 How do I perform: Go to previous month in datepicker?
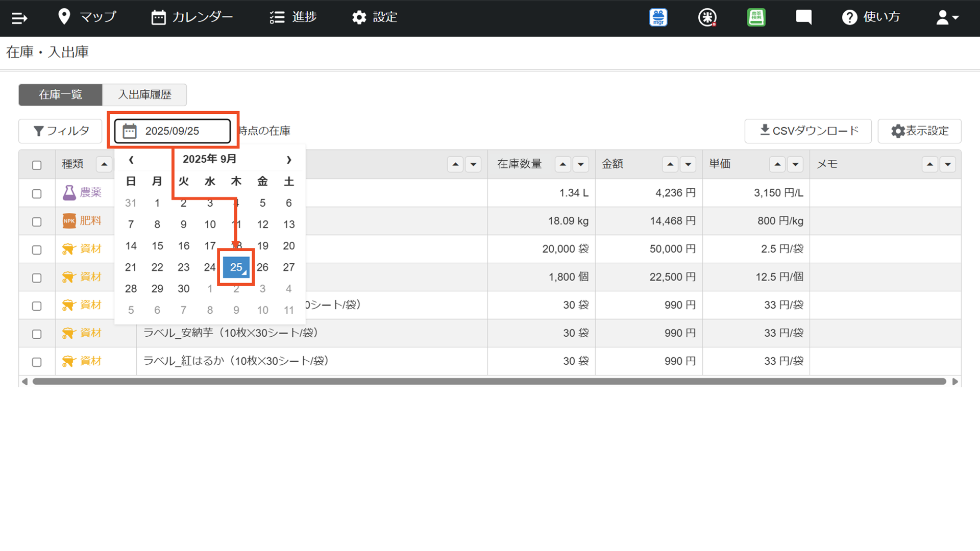(131, 160)
